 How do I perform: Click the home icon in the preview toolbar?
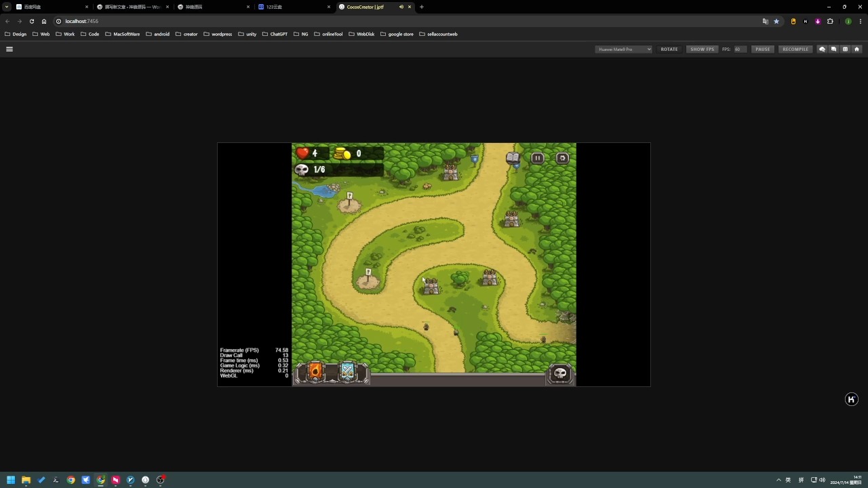click(856, 49)
